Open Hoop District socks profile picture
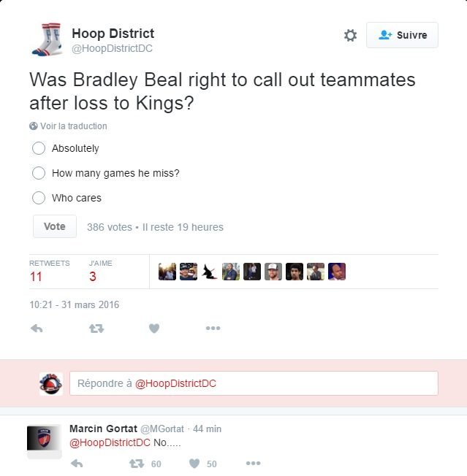 click(47, 39)
